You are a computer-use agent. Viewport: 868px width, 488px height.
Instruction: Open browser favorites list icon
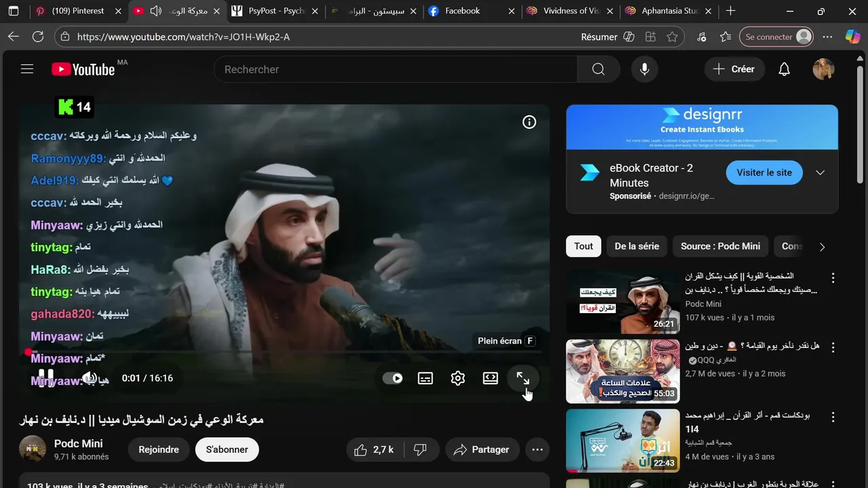click(726, 37)
